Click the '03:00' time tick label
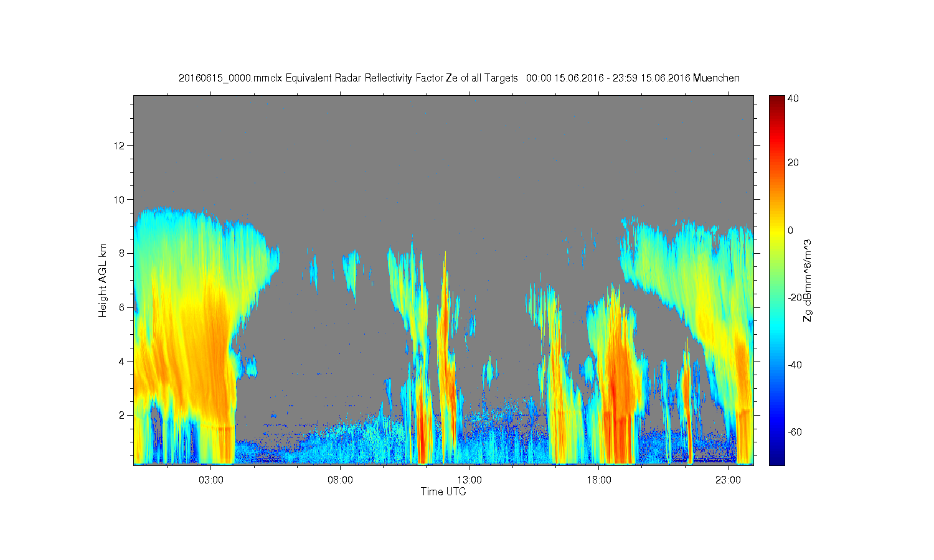Viewport: 934px width, 560px height. pyautogui.click(x=211, y=480)
